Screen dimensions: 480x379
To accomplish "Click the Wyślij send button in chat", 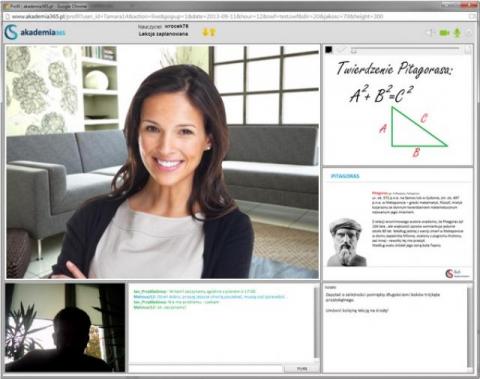I will click(301, 369).
